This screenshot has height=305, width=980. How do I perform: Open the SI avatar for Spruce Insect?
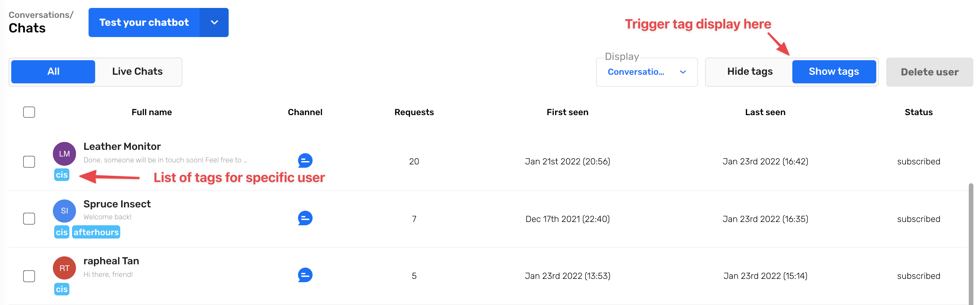(64, 211)
